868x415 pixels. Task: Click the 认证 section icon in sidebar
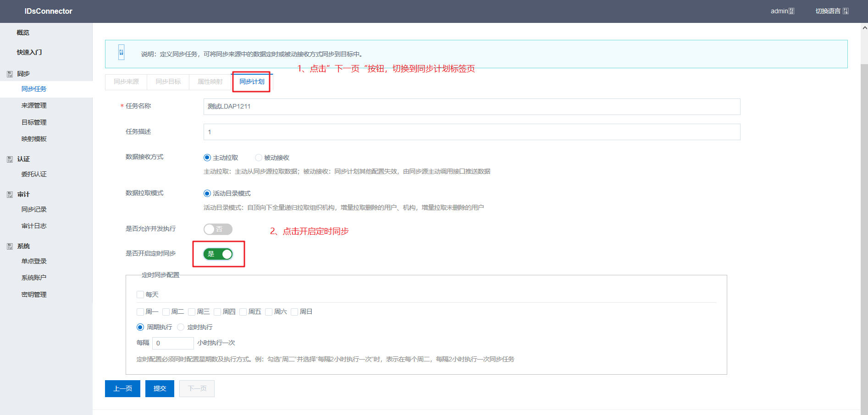pos(10,159)
